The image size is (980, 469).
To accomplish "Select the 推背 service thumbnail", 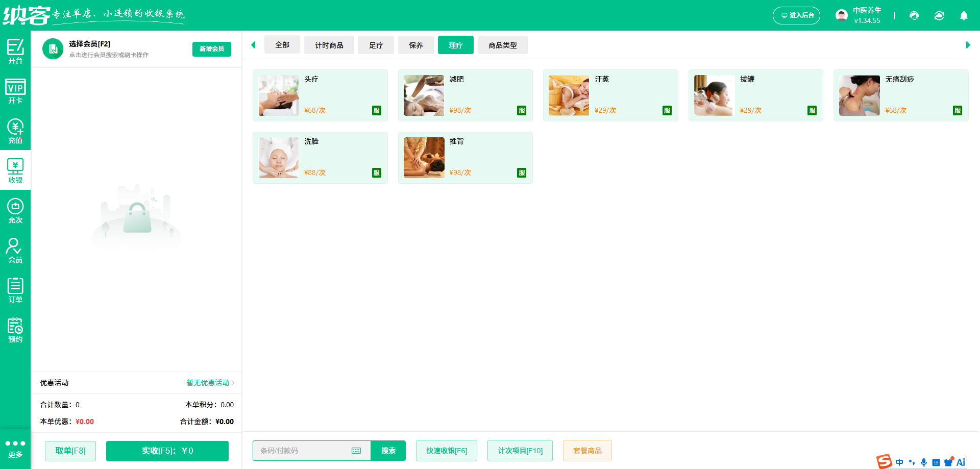I will [424, 157].
